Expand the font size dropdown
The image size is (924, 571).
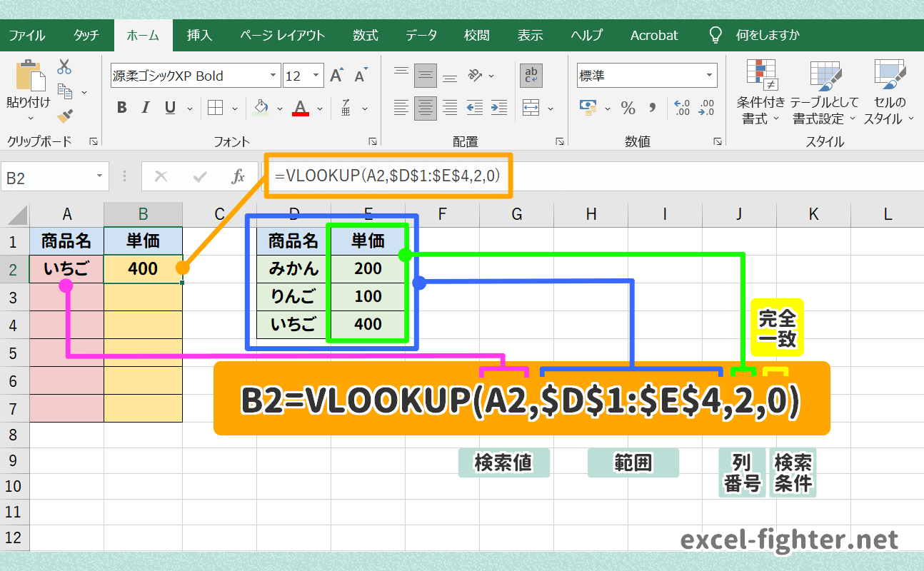(316, 74)
